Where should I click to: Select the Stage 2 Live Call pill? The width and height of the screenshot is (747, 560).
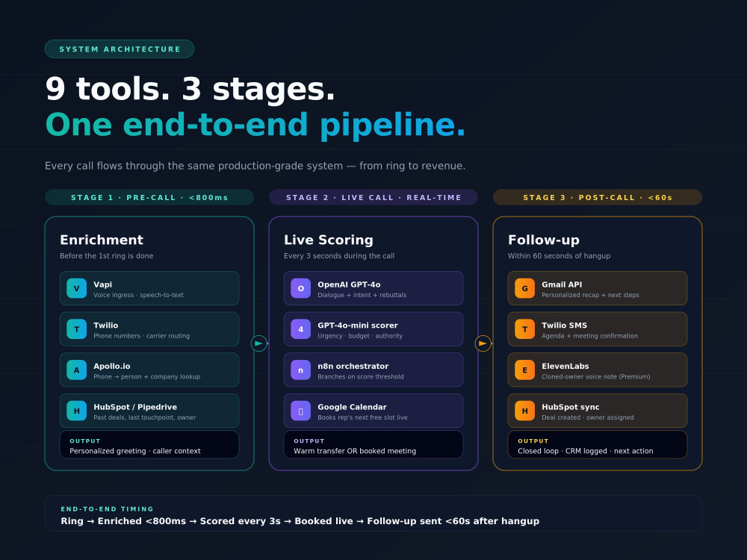click(x=373, y=197)
